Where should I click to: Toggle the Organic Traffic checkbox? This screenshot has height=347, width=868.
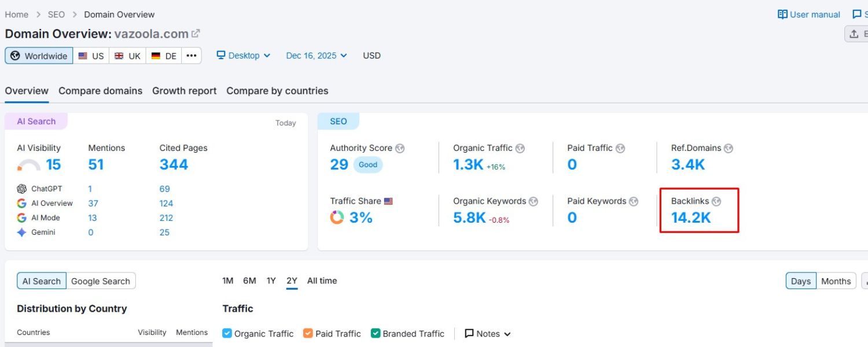[227, 333]
